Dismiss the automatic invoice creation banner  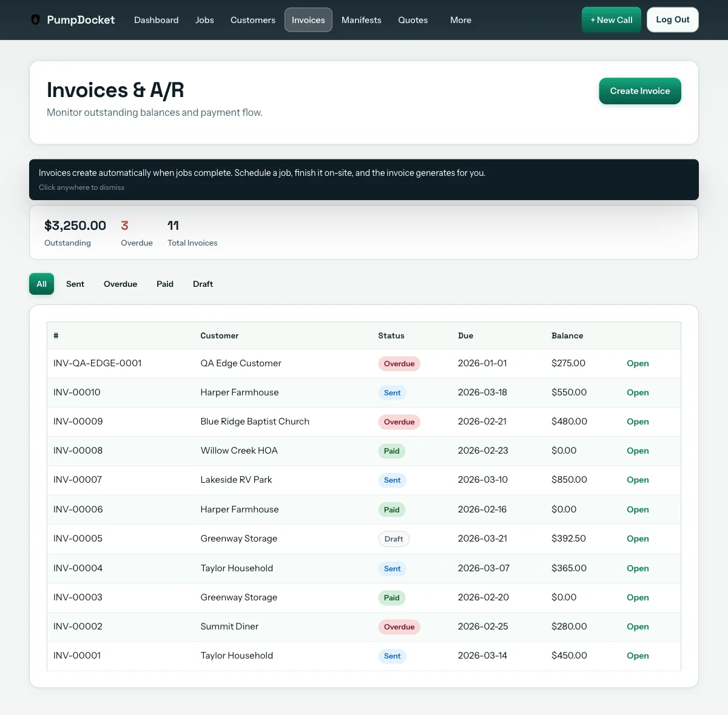click(364, 180)
